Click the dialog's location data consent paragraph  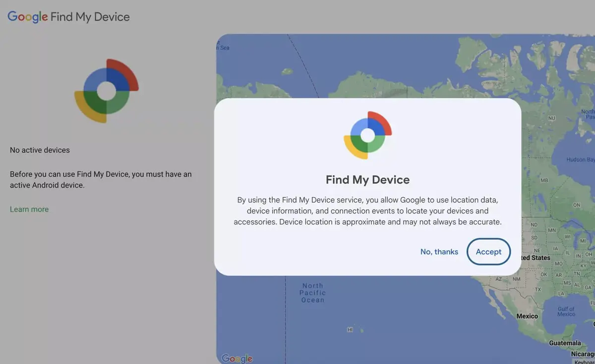click(367, 210)
